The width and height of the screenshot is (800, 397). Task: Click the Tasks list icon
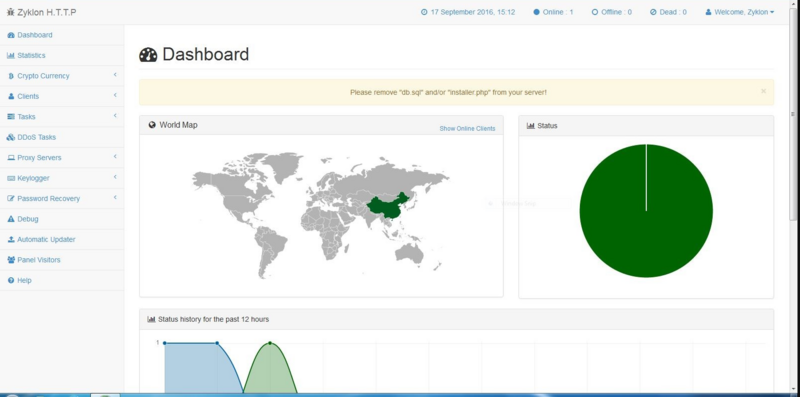click(11, 117)
